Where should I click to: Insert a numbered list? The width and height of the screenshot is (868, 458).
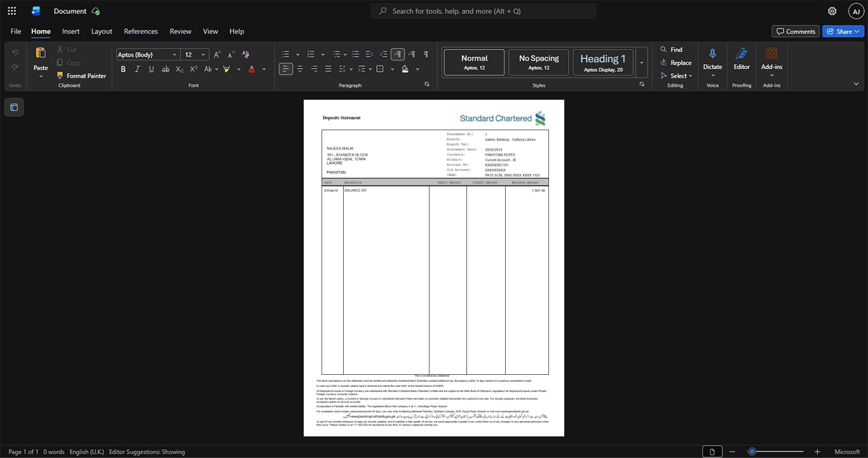click(x=311, y=55)
